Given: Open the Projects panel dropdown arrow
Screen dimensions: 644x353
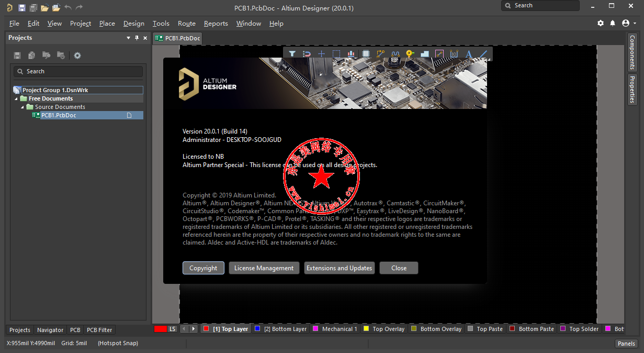Looking at the screenshot, I should 129,38.
